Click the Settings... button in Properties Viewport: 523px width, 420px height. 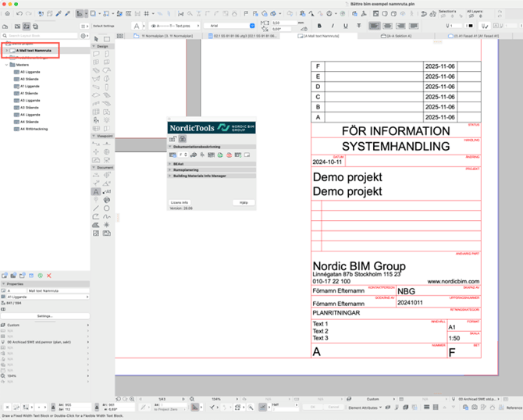click(x=44, y=316)
